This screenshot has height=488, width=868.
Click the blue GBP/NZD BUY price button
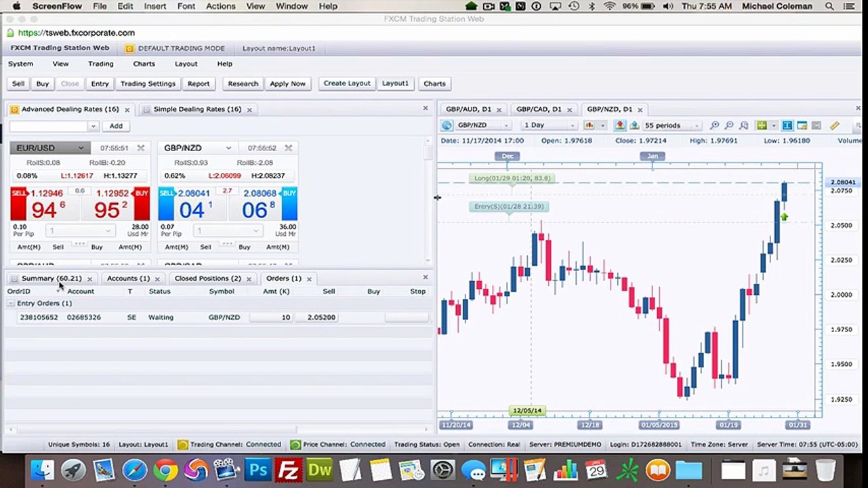264,204
